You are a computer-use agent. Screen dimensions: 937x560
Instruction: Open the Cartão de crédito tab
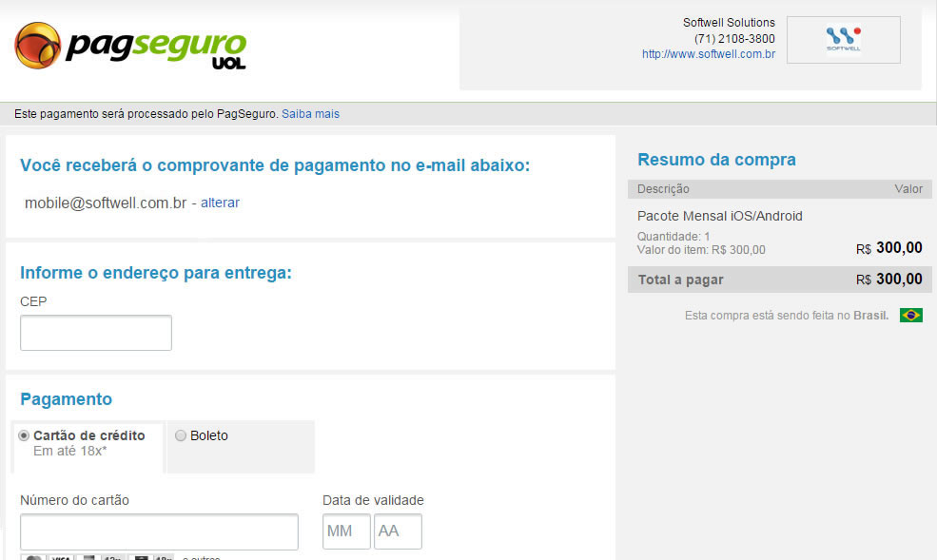tap(88, 446)
